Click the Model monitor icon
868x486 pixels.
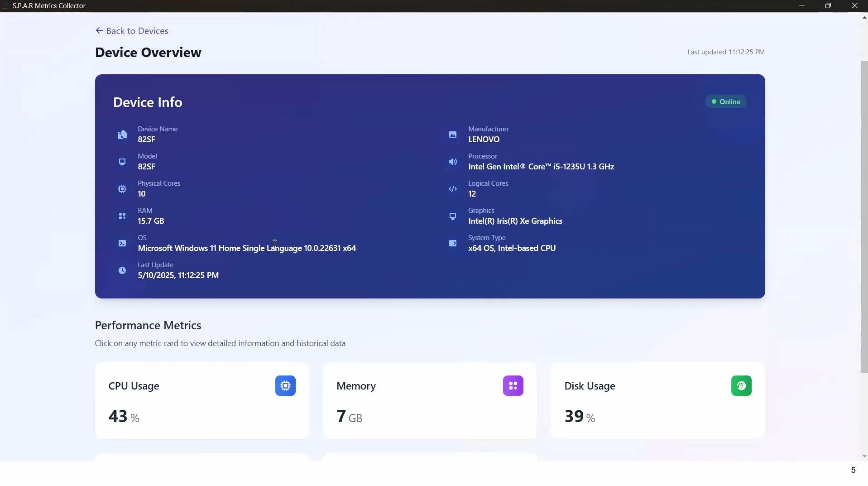pos(122,162)
